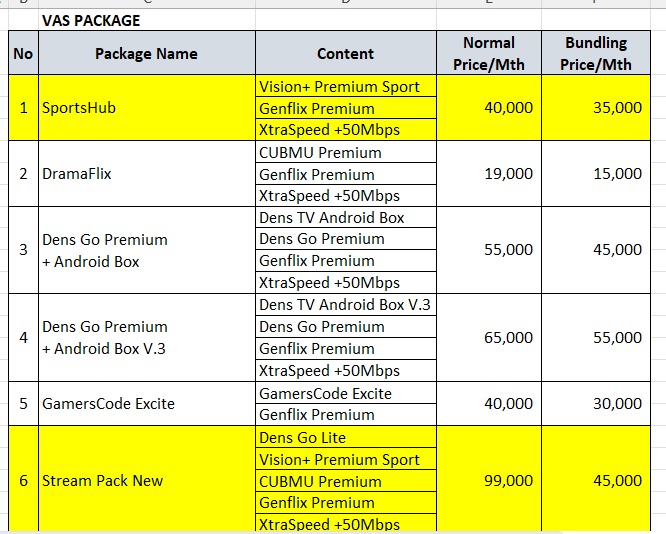Select the 15,000 bundling price cell
This screenshot has height=534, width=666.
click(596, 174)
